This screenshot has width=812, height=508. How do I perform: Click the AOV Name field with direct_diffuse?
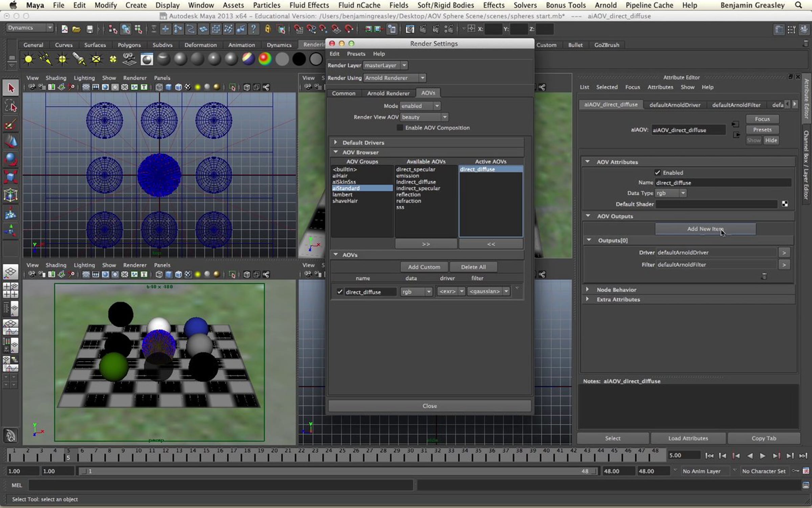coord(723,183)
